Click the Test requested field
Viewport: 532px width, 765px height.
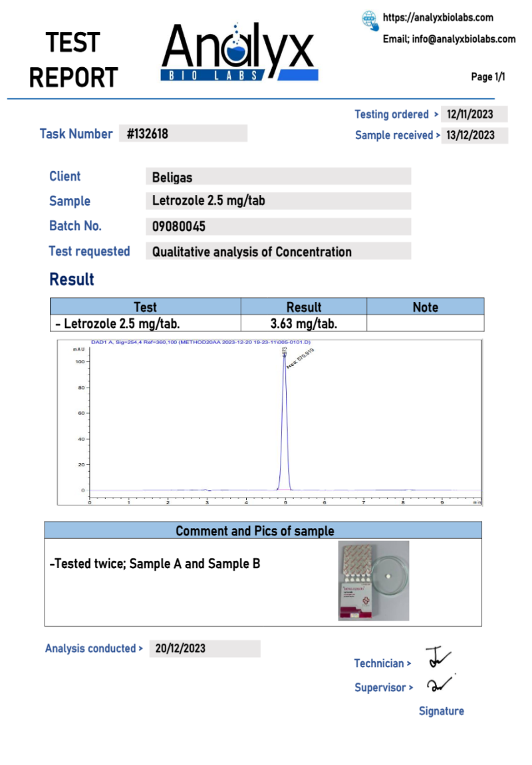277,251
